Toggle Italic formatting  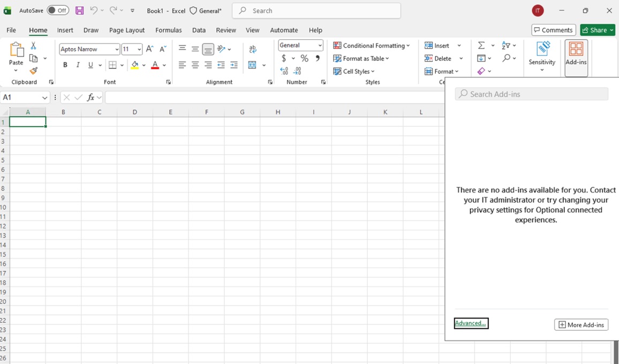pos(78,65)
